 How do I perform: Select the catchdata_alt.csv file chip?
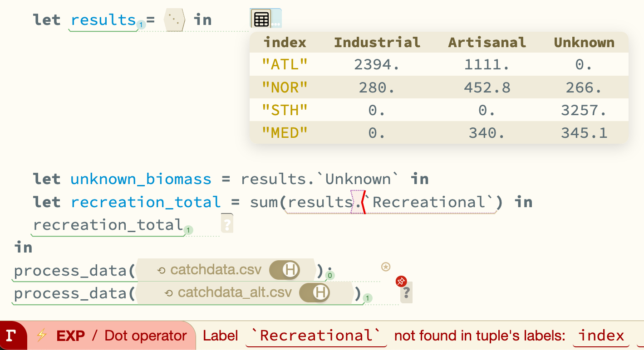click(245, 293)
